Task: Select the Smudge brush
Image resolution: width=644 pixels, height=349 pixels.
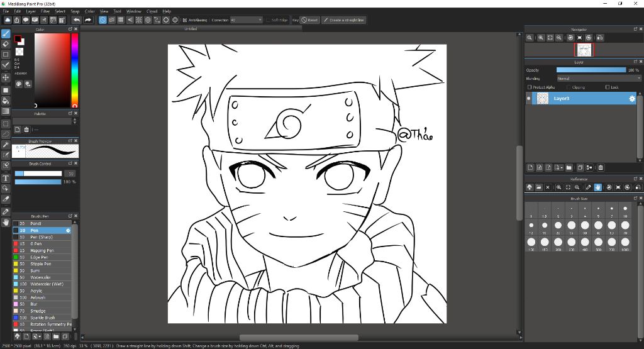Action: [x=42, y=311]
